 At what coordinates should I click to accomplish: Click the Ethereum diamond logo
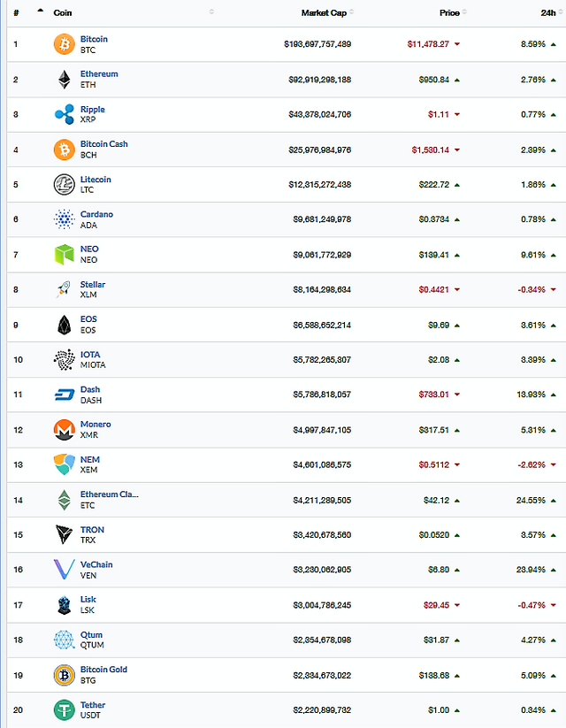pos(64,80)
